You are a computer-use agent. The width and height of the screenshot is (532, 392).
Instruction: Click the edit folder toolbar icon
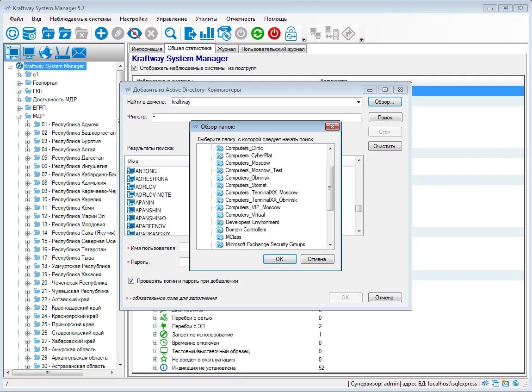(65, 33)
